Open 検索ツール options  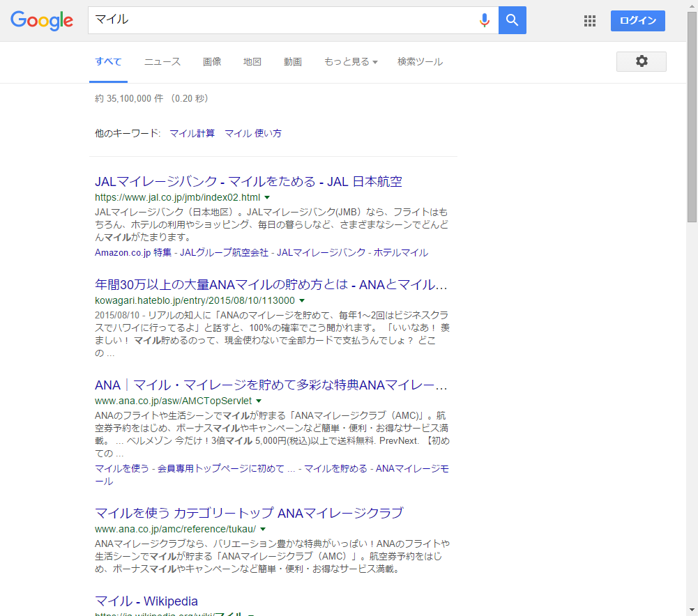click(420, 62)
